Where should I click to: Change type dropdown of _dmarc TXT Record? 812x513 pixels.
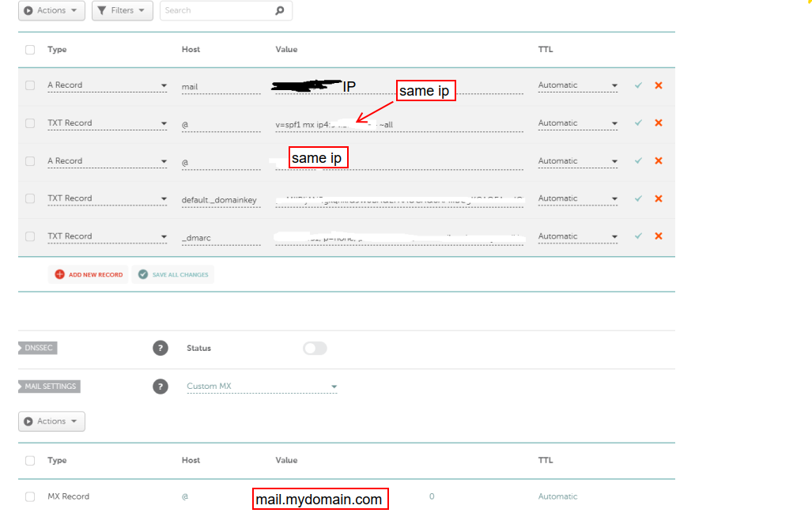click(107, 236)
